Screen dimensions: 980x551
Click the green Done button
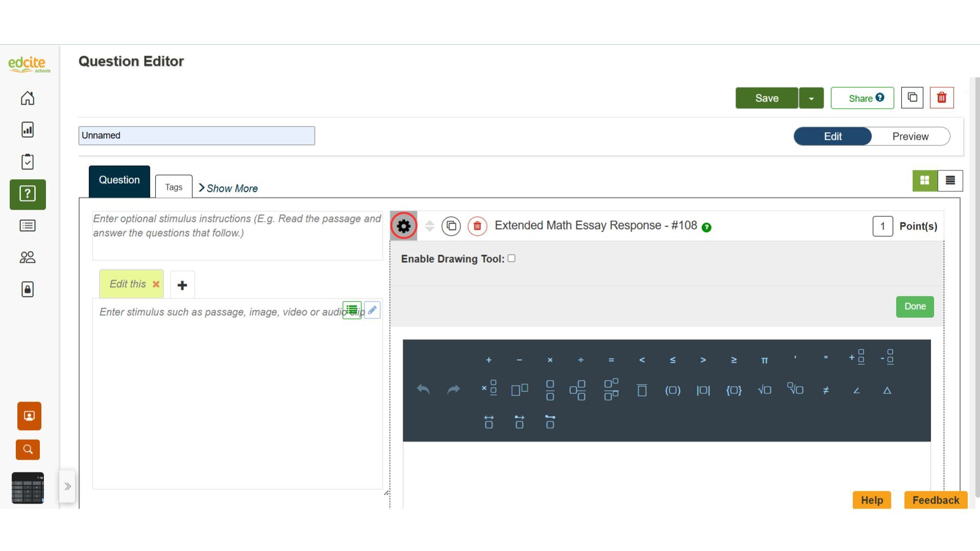pos(914,307)
